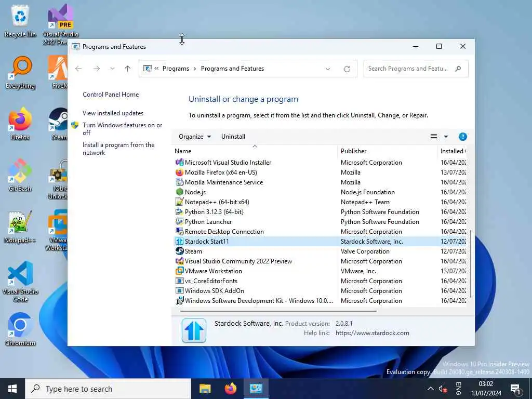Click the Steam icon in program list
This screenshot has height=399, width=532.
pos(179,251)
